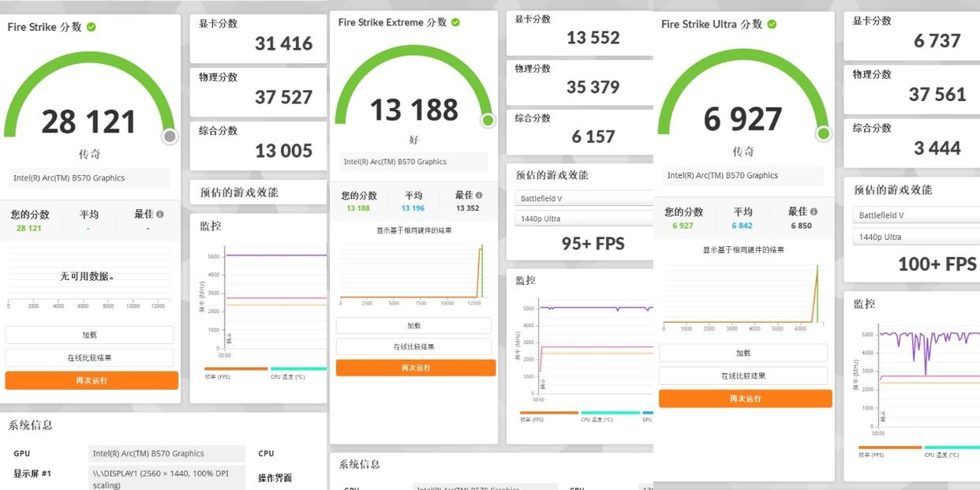Viewport: 980px width, 490px height.
Task: Compare Fire Strike Extreme results online
Action: [414, 346]
